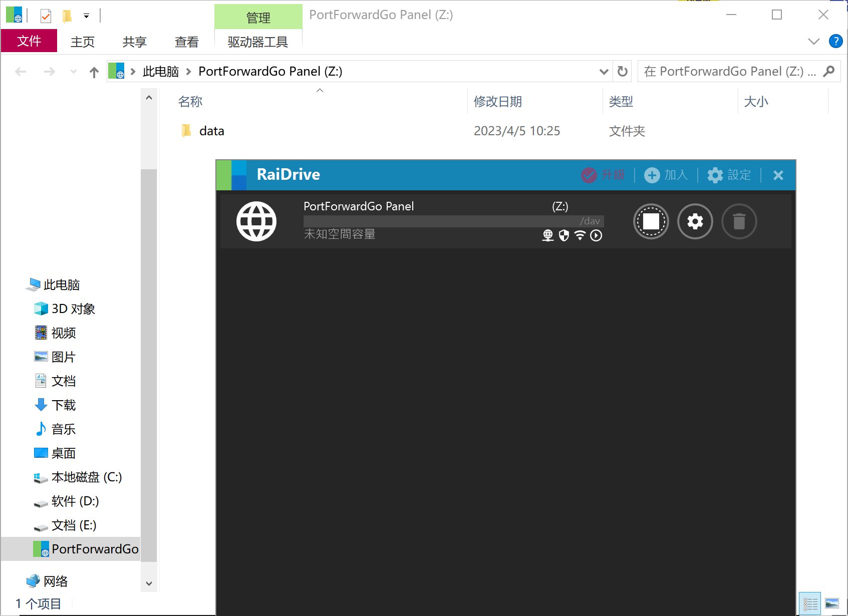This screenshot has width=848, height=616.
Task: Expand the address bar history dropdown
Action: point(604,72)
